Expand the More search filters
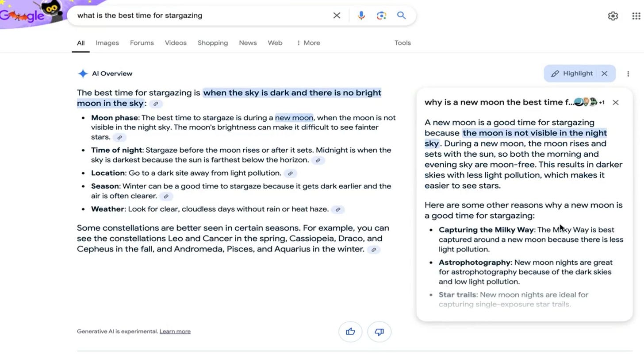The image size is (644, 363). (308, 43)
